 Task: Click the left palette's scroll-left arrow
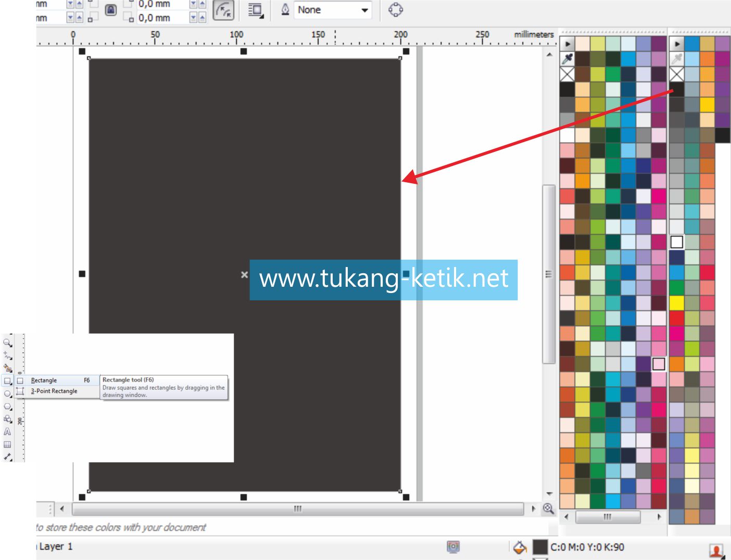pos(566,517)
